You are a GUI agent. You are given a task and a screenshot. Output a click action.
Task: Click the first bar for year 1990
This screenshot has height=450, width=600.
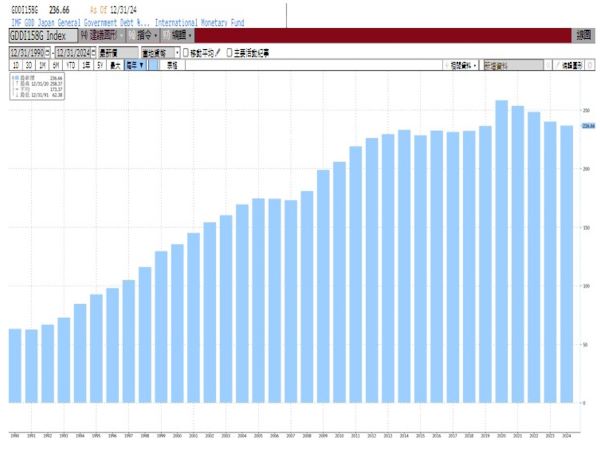point(15,366)
